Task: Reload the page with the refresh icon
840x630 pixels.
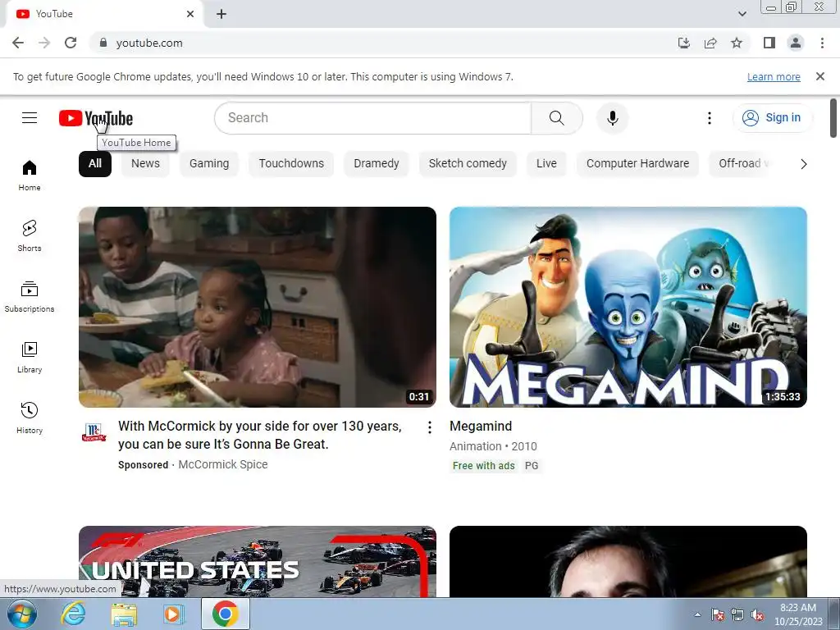Action: pos(71,43)
